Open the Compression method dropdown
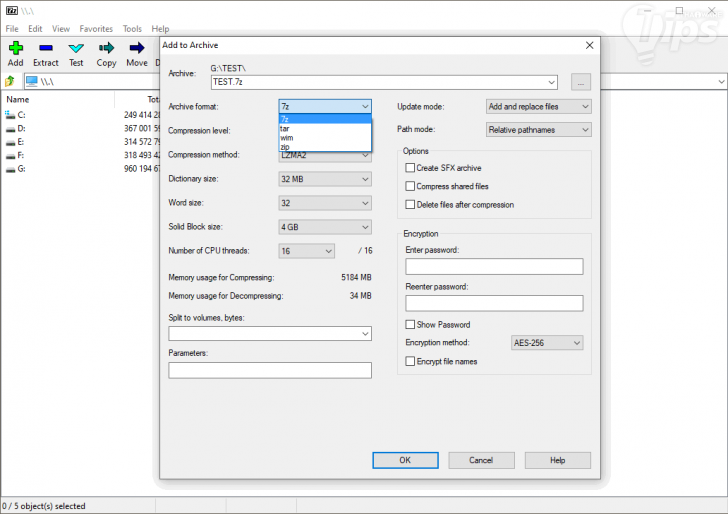728x514 pixels. pos(325,156)
